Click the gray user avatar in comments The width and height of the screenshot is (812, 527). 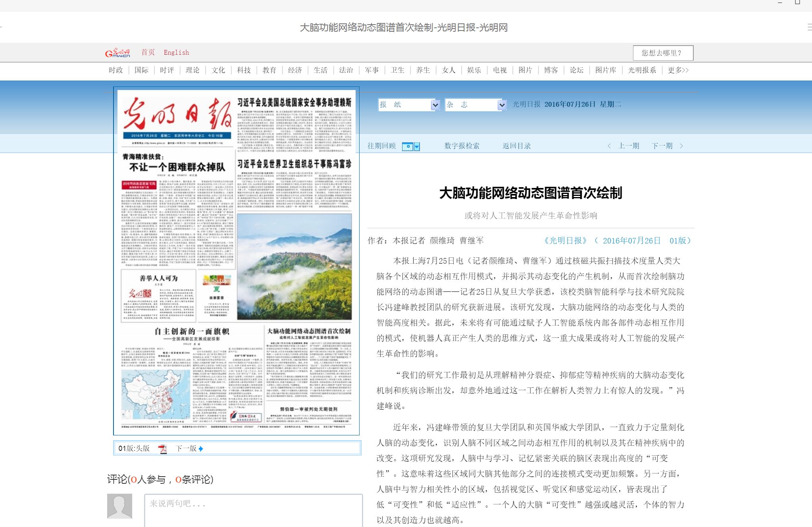pyautogui.click(x=119, y=506)
